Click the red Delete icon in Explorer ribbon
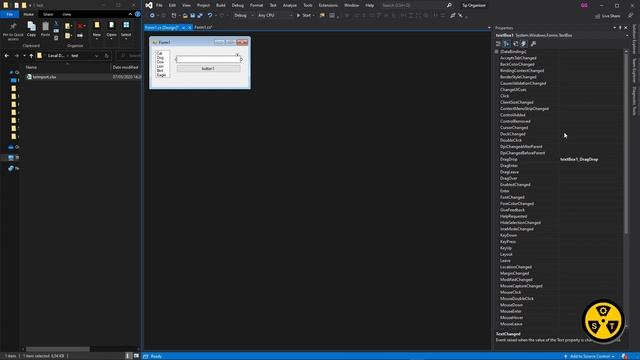 click(81, 26)
